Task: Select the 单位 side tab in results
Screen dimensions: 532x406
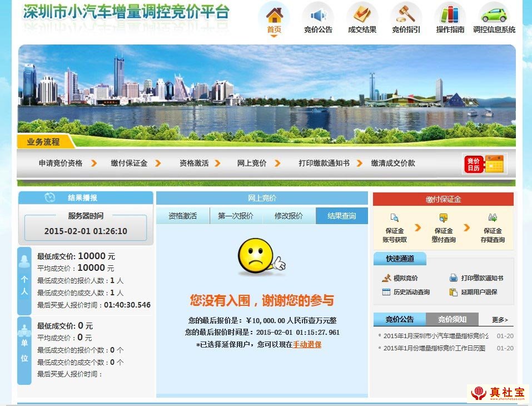Action: tap(24, 350)
